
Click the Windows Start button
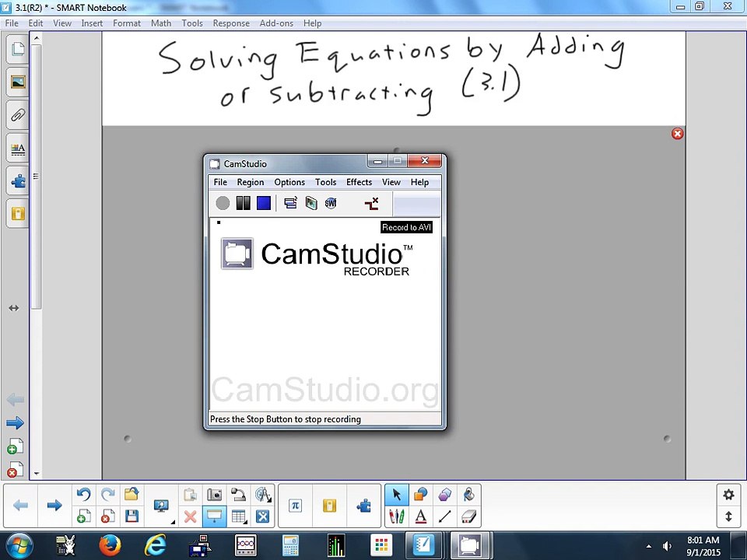[18, 546]
